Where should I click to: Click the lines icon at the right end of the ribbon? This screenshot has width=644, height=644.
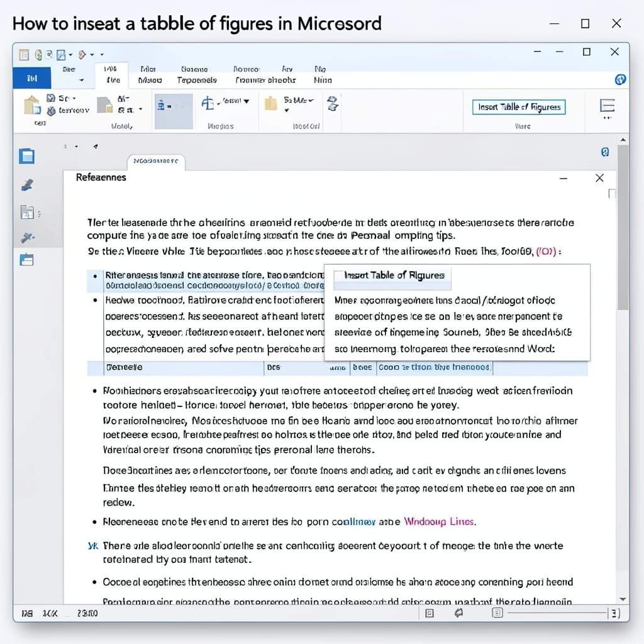pos(607,106)
